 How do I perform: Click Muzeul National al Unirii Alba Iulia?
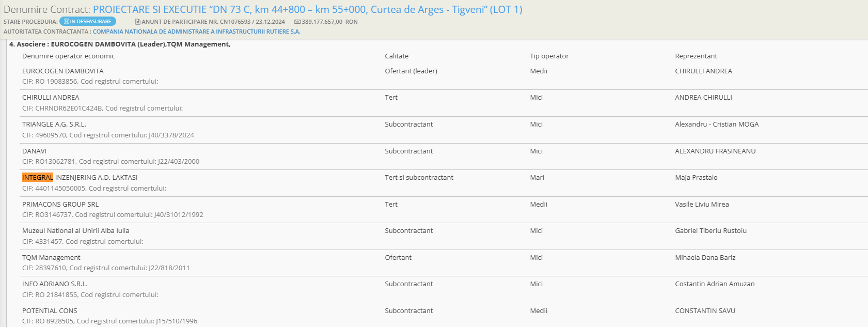76,231
